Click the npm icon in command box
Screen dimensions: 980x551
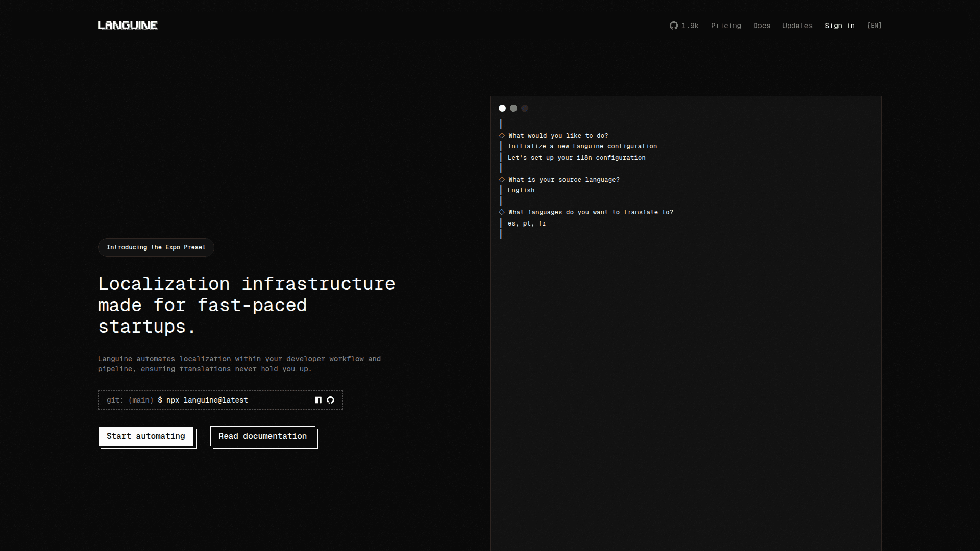point(318,400)
